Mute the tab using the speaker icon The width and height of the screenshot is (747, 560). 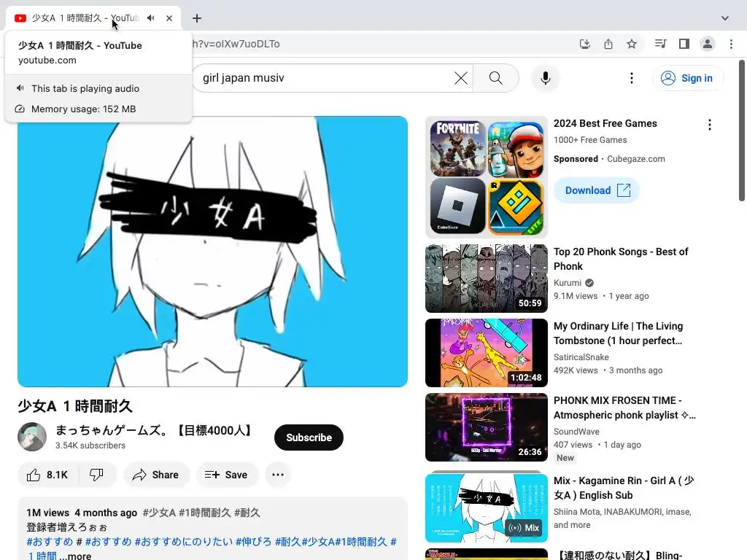pyautogui.click(x=150, y=18)
